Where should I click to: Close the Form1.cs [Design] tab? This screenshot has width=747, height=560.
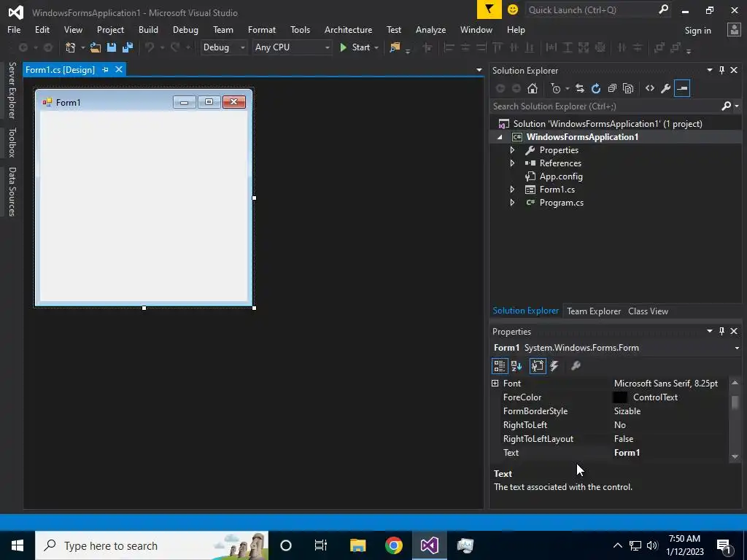(x=119, y=69)
